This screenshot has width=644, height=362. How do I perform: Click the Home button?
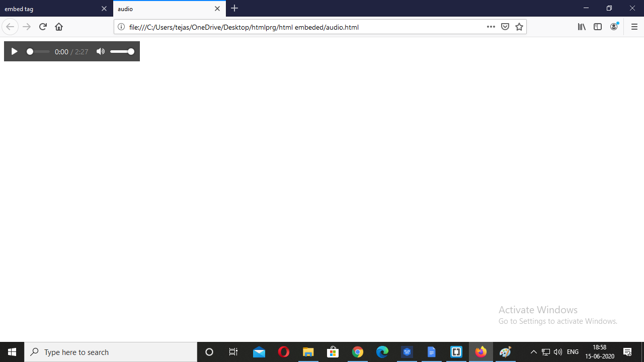58,27
